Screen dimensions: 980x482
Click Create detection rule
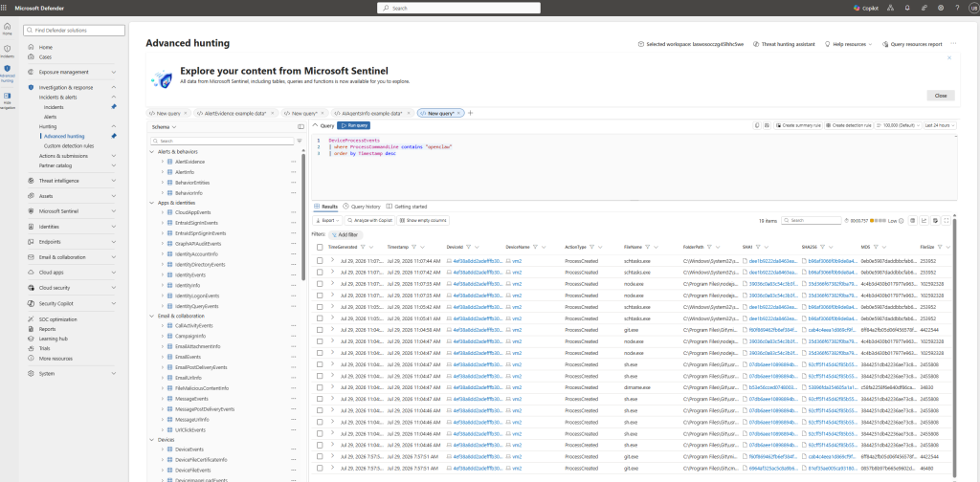click(848, 125)
